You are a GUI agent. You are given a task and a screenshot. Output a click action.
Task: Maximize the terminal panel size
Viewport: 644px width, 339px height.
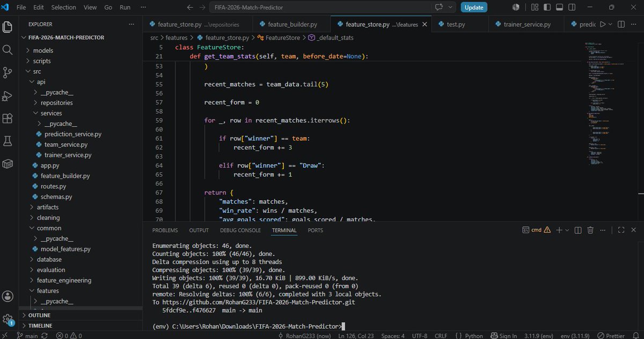click(621, 230)
